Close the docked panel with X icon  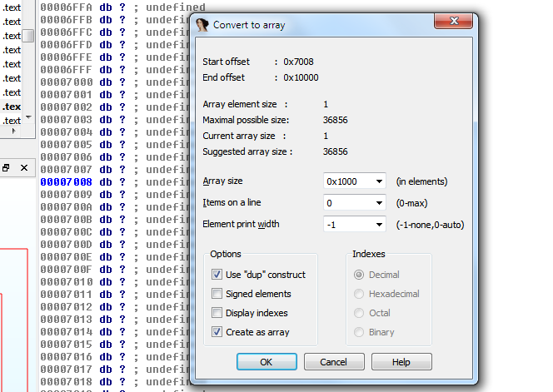point(22,167)
